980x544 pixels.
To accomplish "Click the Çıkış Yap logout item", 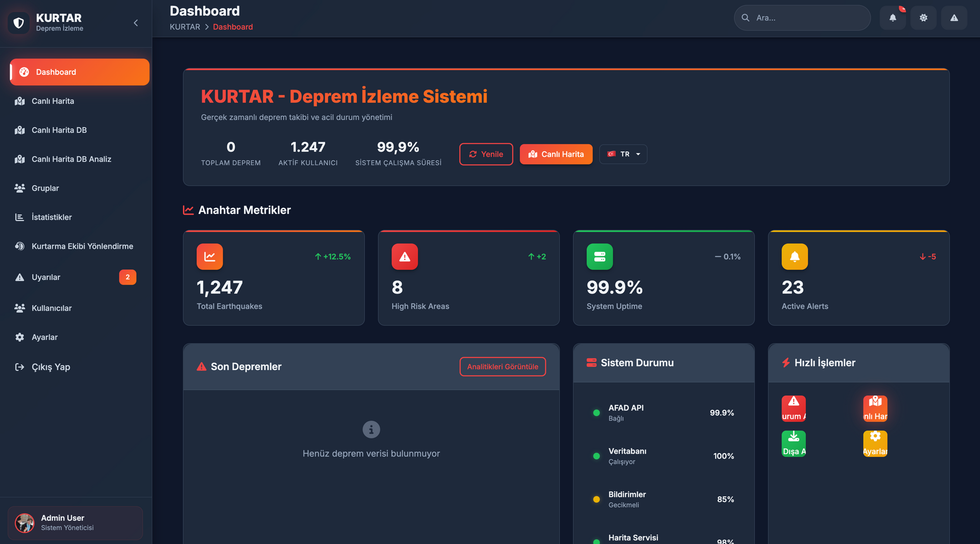I will pyautogui.click(x=50, y=367).
